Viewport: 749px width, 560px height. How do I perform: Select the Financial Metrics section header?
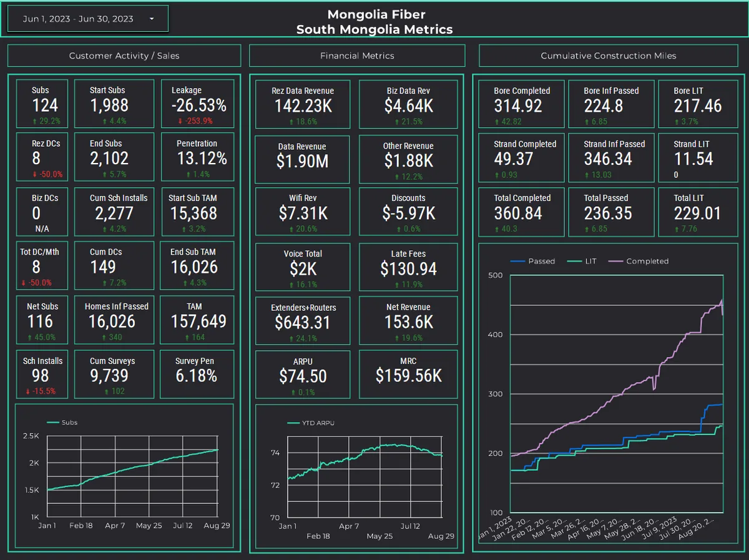tap(357, 56)
